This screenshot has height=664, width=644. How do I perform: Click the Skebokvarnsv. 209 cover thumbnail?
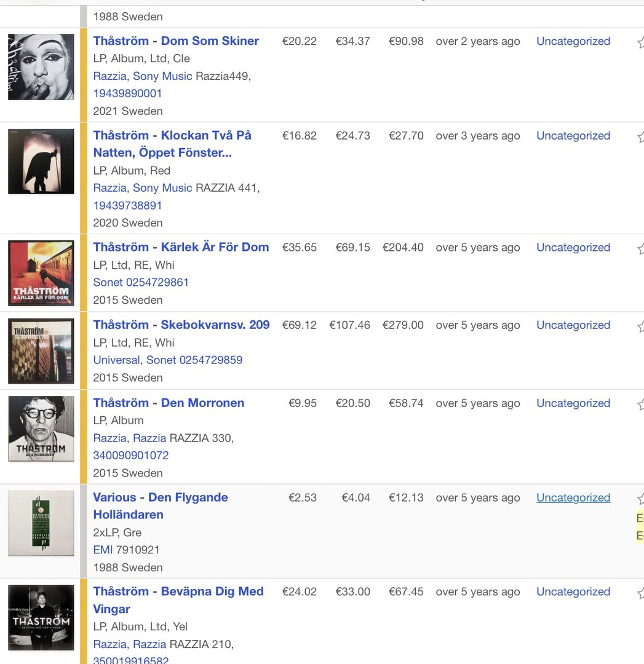click(x=41, y=350)
